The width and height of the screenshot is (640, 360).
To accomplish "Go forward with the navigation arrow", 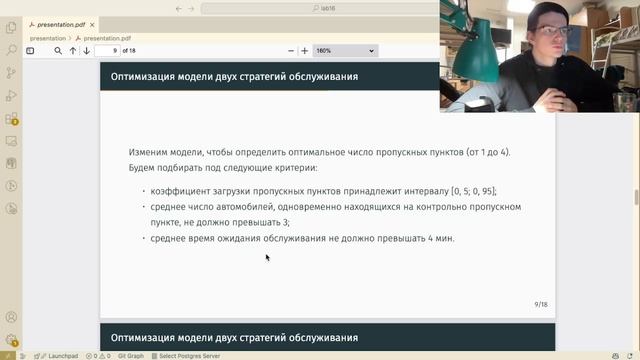I will coord(191,8).
